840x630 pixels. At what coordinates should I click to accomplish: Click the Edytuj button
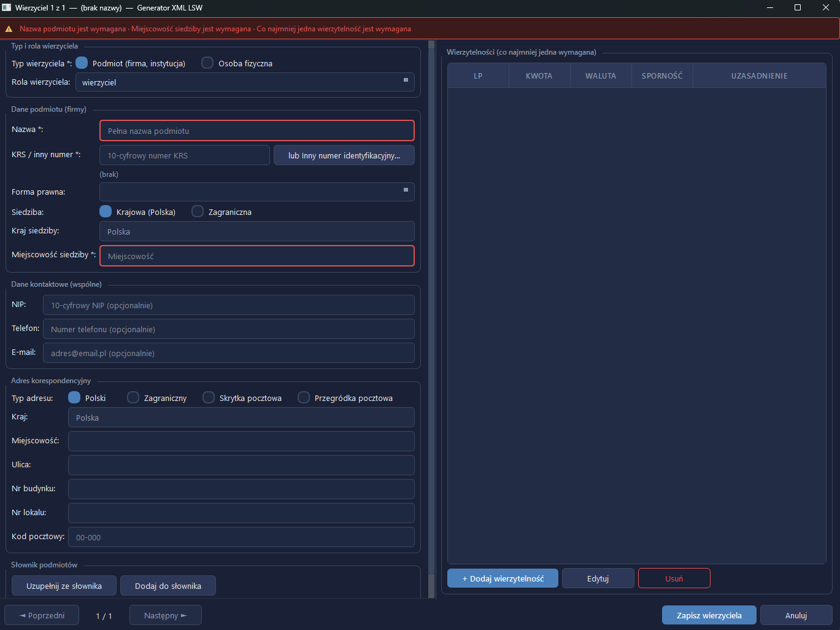point(598,578)
